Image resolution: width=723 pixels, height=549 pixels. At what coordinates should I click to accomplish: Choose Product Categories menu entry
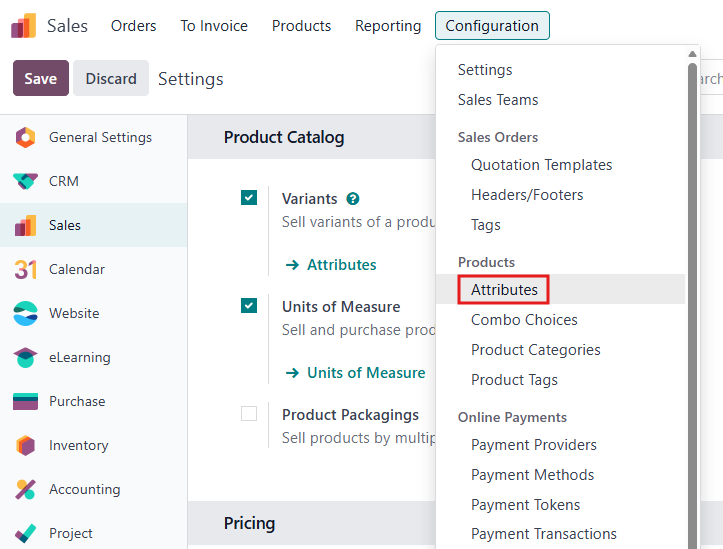click(535, 350)
